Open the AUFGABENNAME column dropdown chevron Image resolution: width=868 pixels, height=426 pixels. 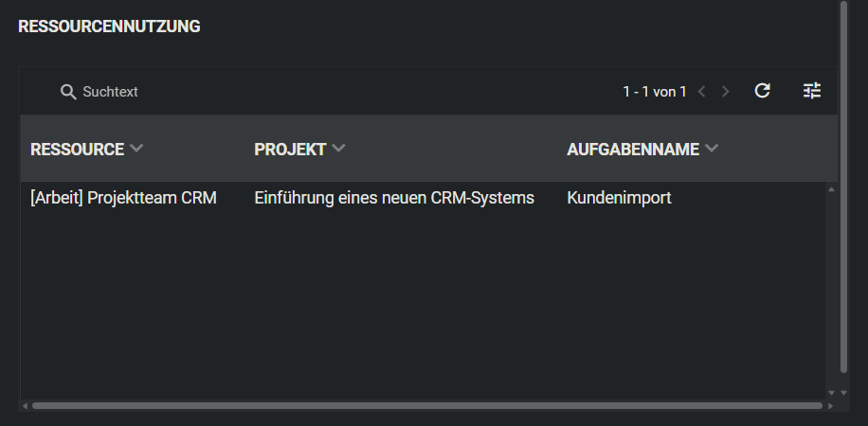point(713,149)
